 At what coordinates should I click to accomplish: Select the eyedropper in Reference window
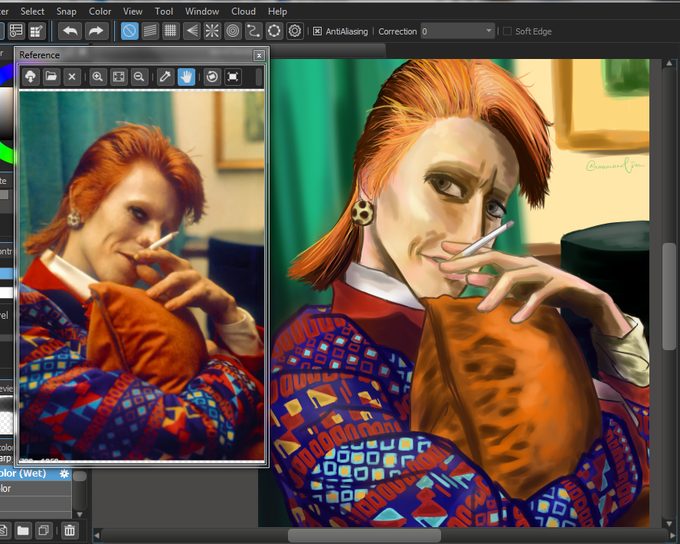coord(165,77)
